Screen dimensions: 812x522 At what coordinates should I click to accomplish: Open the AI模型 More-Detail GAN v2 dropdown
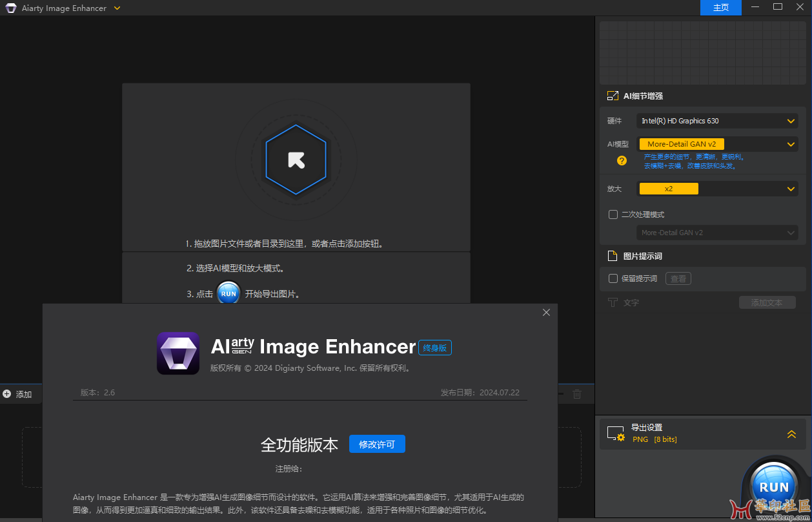point(717,144)
